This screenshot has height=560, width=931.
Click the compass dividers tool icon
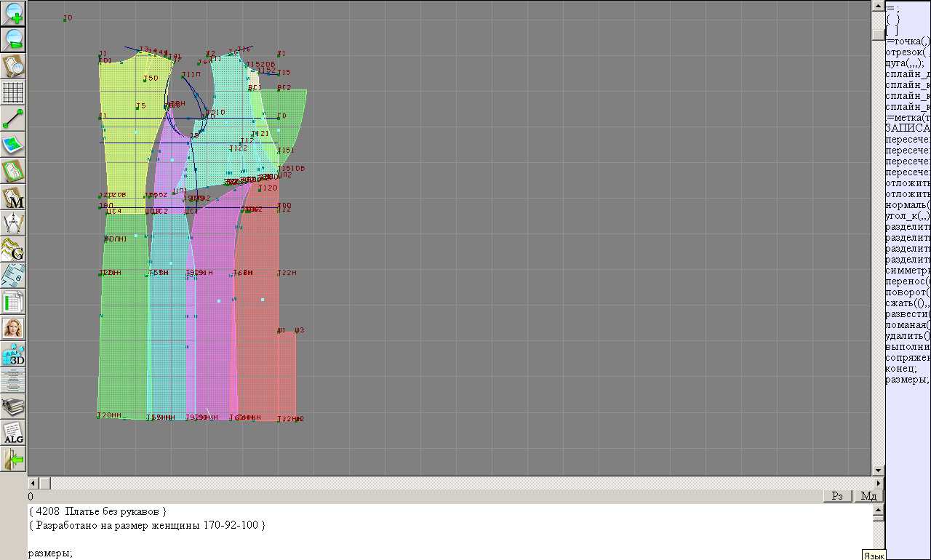coord(14,223)
